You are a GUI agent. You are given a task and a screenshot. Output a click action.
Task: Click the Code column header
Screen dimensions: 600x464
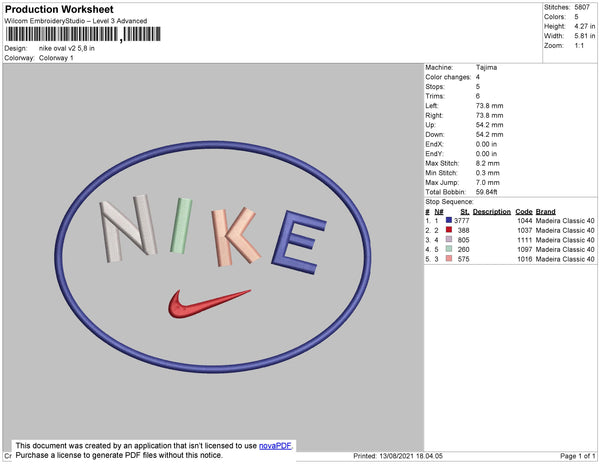click(x=523, y=212)
